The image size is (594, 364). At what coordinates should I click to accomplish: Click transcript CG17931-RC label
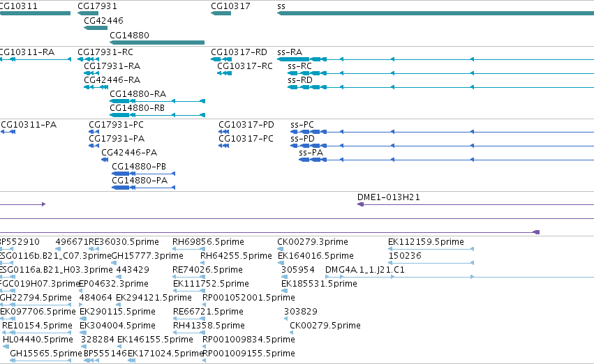pos(105,52)
